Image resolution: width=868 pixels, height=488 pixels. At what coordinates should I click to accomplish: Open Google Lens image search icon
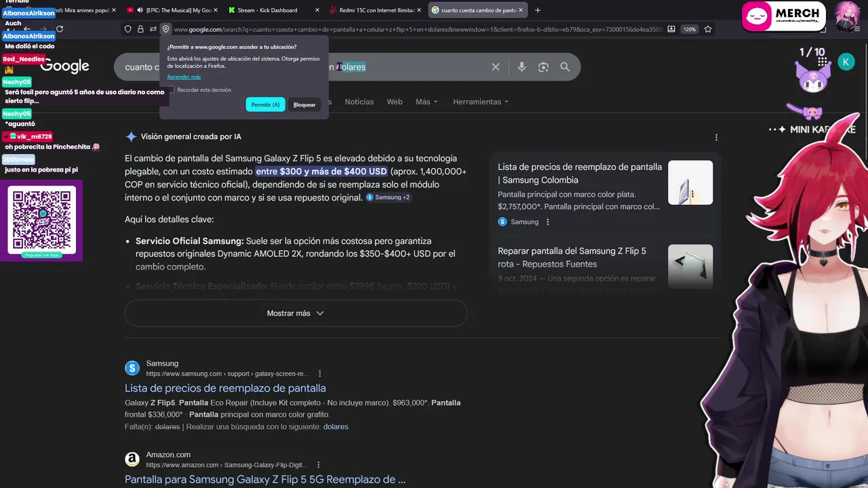click(543, 67)
